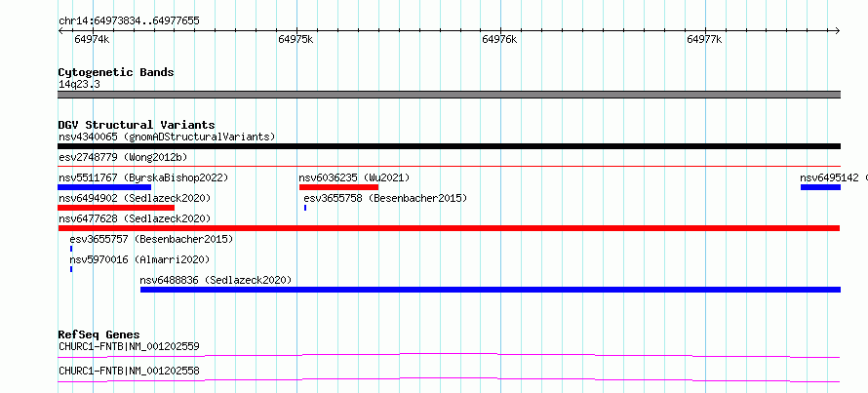The image size is (868, 393).
Task: Click the DGV Structural Variants track title
Action: [137, 125]
